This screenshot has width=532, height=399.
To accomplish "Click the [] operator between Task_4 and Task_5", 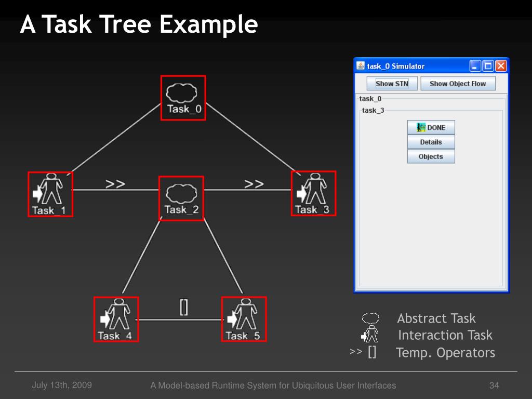I will click(183, 308).
